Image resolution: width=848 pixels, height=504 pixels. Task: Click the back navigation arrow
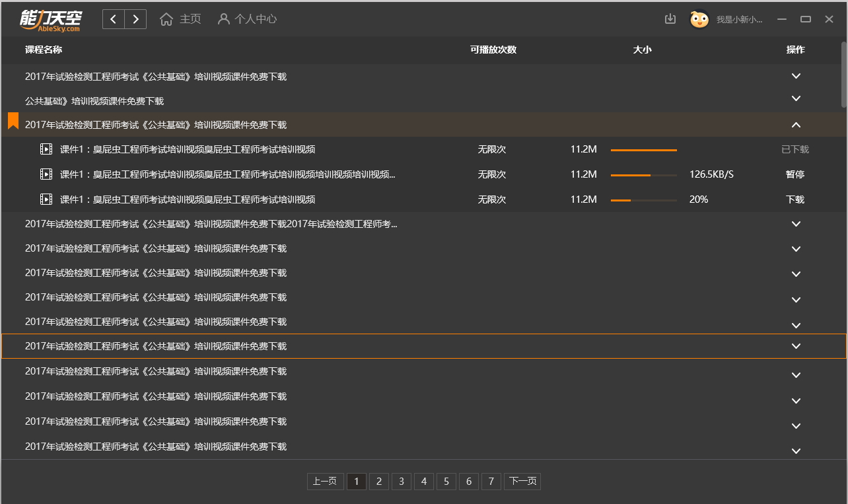pyautogui.click(x=114, y=19)
